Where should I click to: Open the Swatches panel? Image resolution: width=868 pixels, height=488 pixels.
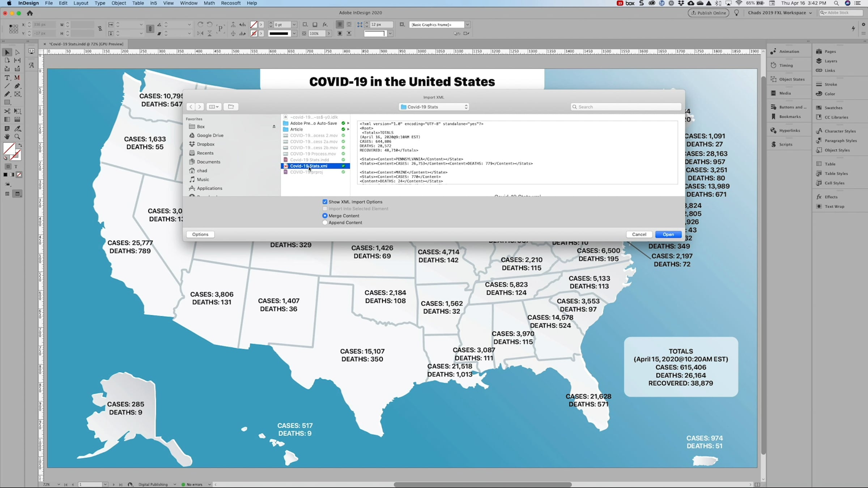click(x=833, y=108)
